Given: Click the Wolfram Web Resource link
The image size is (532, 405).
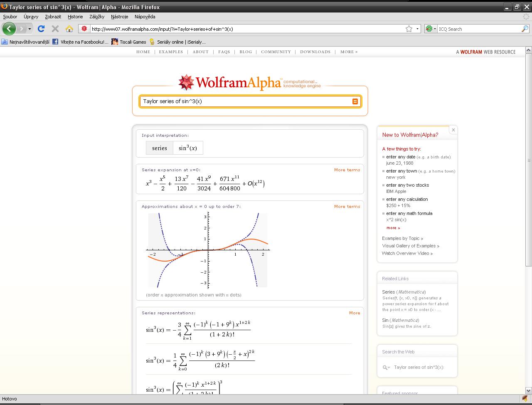Looking at the screenshot, I should tap(485, 52).
